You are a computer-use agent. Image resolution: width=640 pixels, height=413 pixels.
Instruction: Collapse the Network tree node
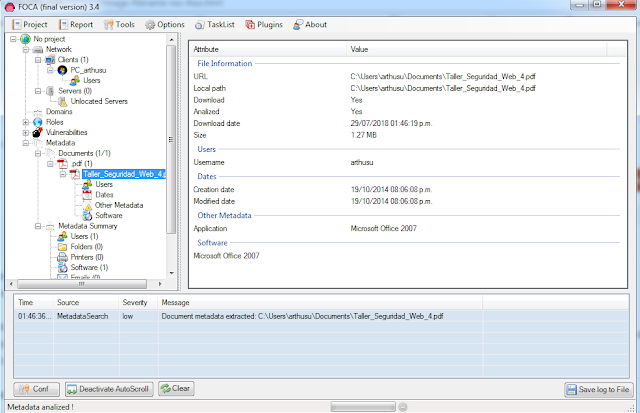(26, 50)
